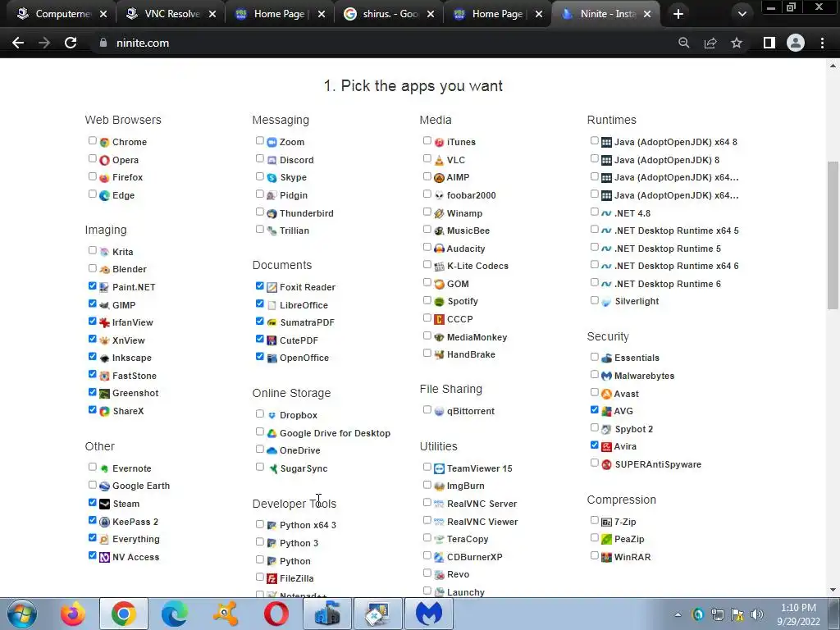Click the Edge icon in Web Browsers list
The width and height of the screenshot is (840, 630).
pyautogui.click(x=104, y=195)
